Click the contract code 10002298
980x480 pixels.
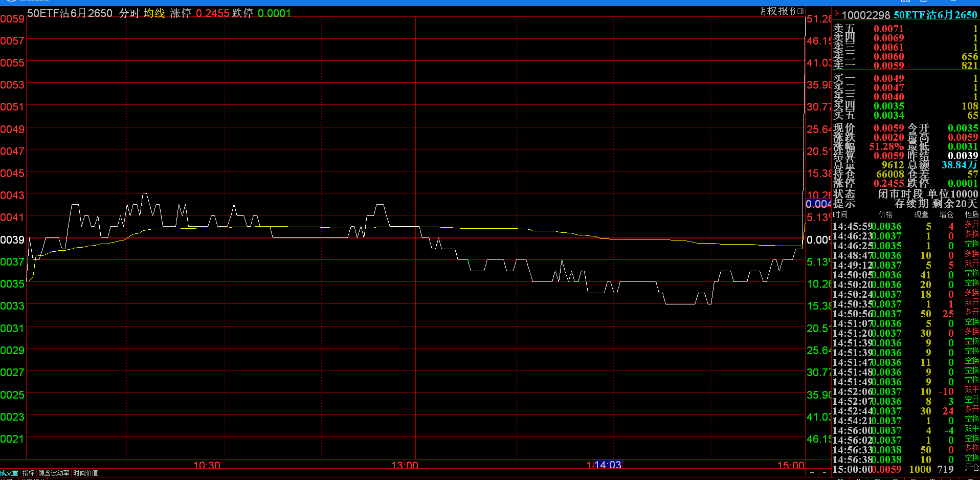866,15
